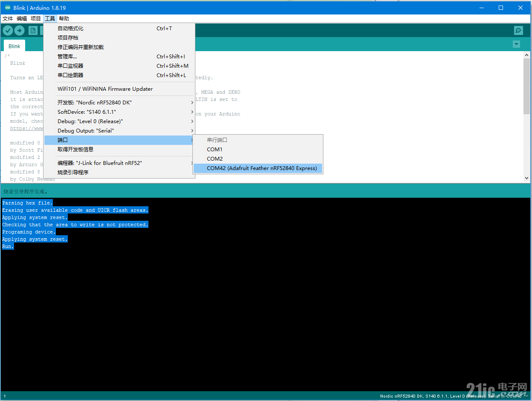This screenshot has width=532, height=401.
Task: Click the 'Programing device.' console line
Action: [x=29, y=232]
